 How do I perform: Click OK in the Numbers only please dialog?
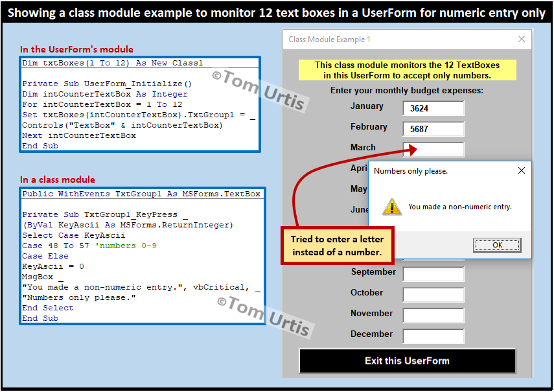[497, 245]
